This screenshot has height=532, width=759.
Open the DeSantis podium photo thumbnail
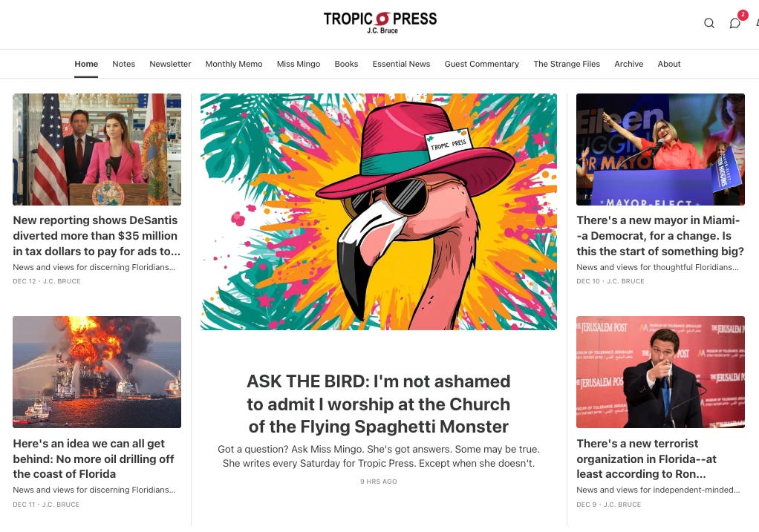(x=97, y=149)
